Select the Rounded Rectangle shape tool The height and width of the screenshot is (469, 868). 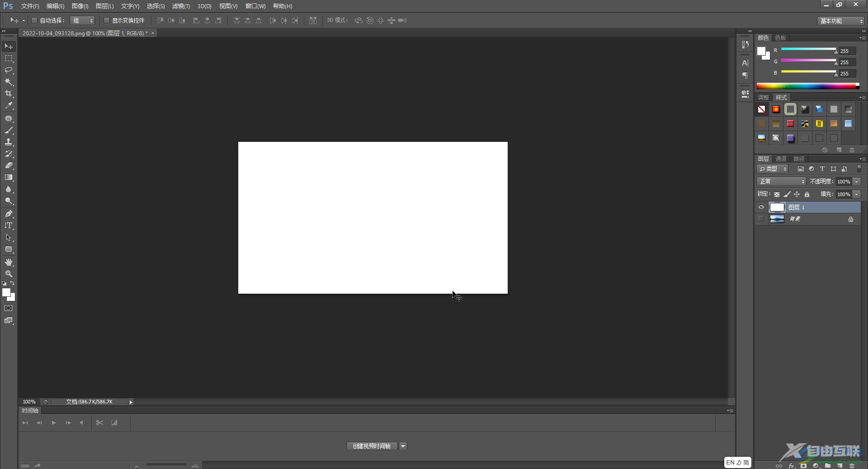[9, 249]
